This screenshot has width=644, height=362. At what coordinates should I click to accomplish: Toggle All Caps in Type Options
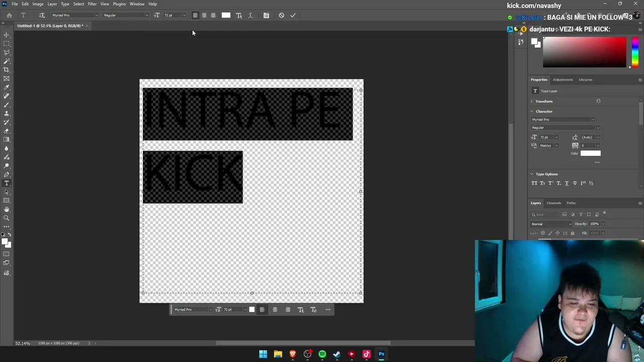(x=534, y=183)
